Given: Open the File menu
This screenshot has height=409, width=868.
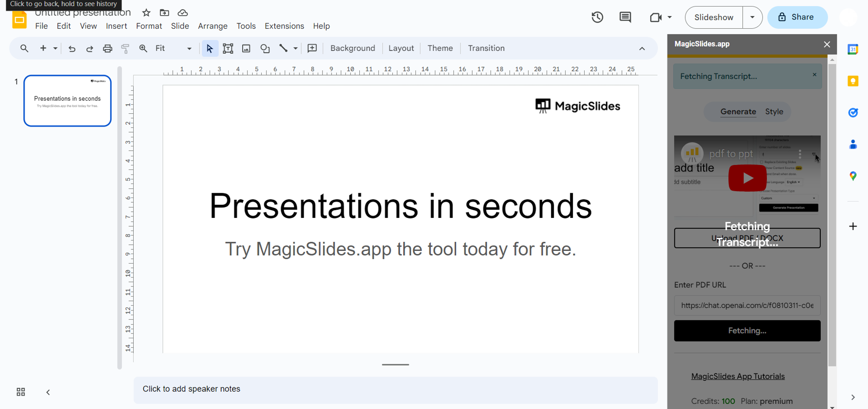Looking at the screenshot, I should click(x=41, y=26).
